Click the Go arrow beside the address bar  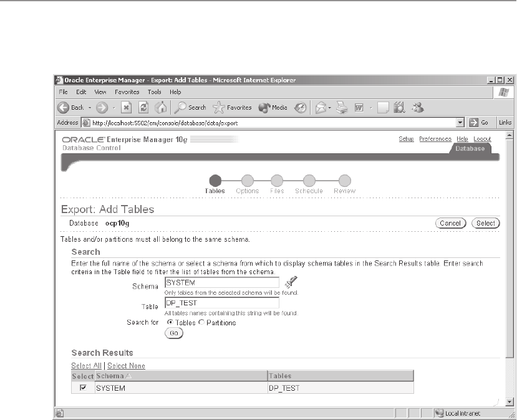pos(473,123)
